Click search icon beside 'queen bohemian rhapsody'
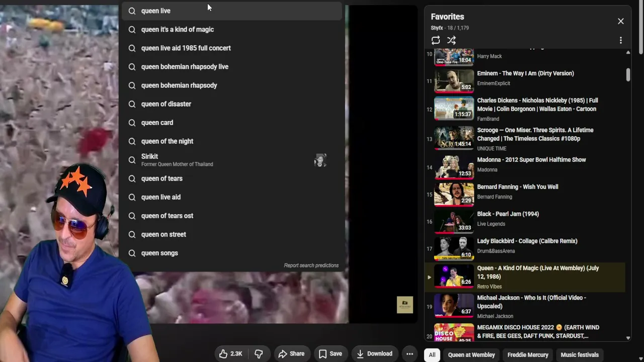The height and width of the screenshot is (362, 644). (x=132, y=85)
